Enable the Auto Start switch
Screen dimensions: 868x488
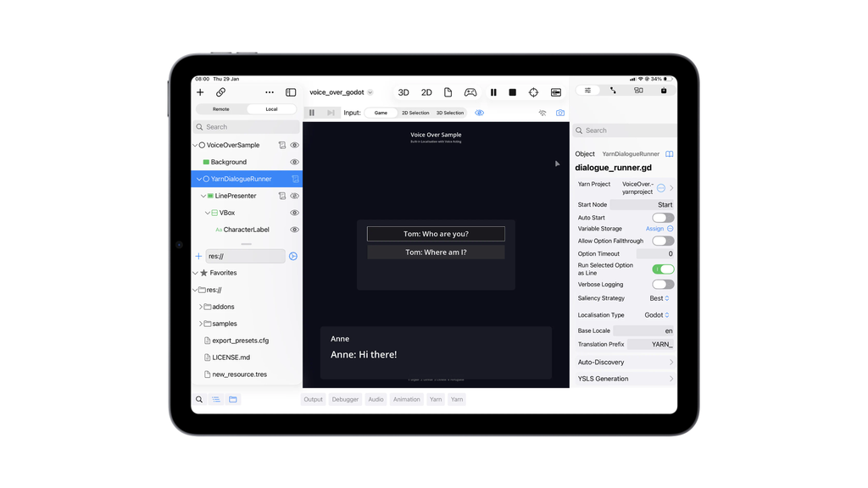662,218
